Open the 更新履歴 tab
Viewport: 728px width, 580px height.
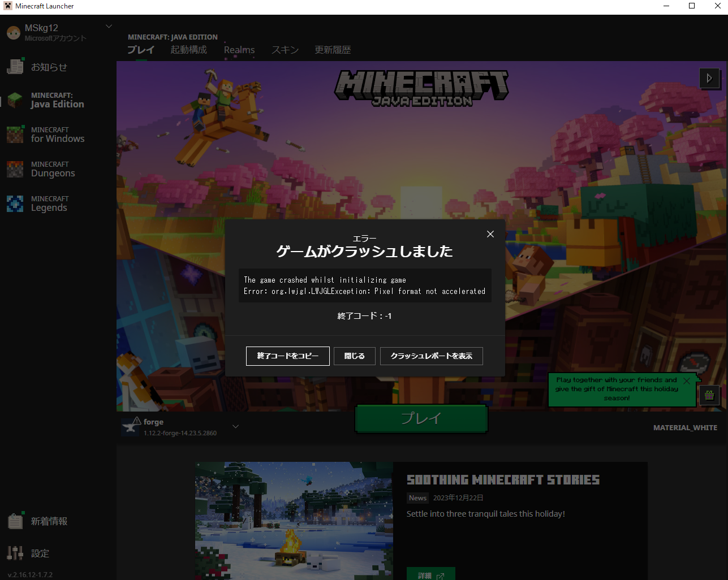tap(333, 50)
